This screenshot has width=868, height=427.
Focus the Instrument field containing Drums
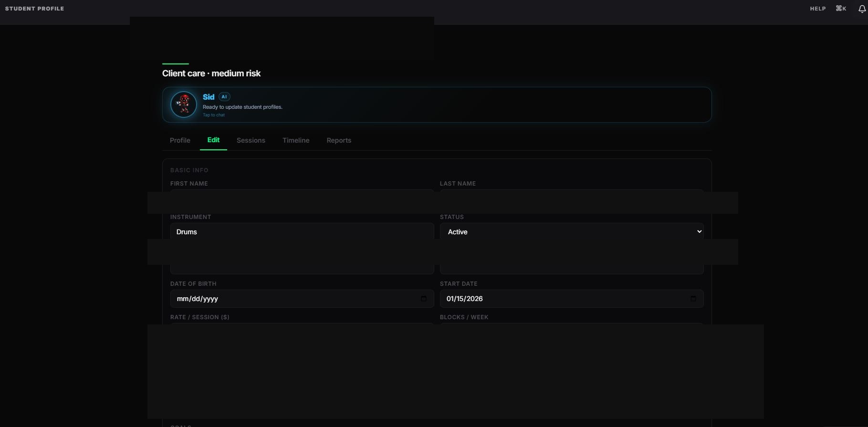[x=302, y=232]
